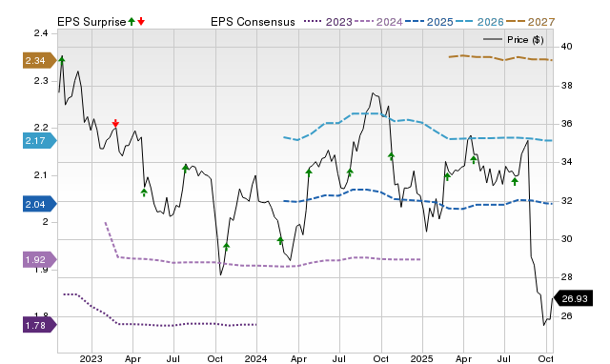
Task: Toggle the 2026 consensus legend entry
Action: coord(479,22)
